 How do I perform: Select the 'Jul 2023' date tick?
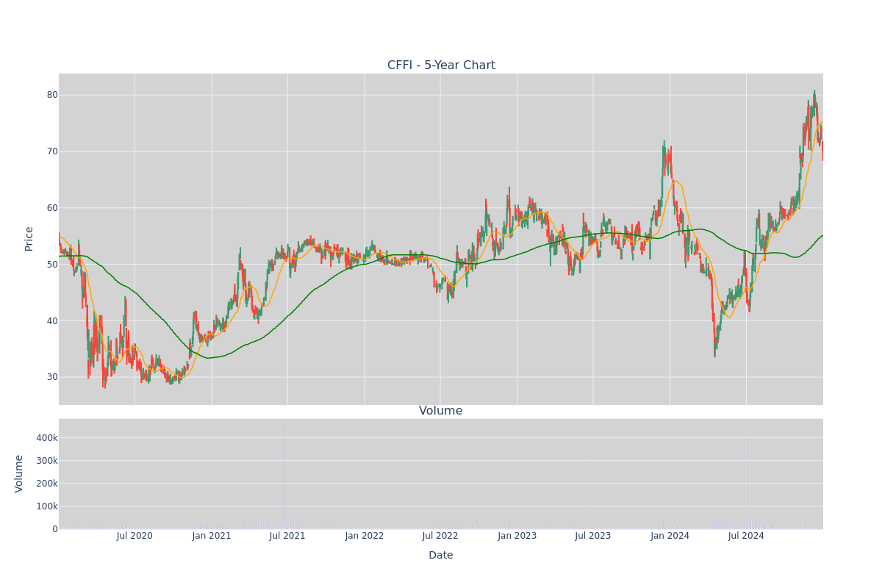593,536
